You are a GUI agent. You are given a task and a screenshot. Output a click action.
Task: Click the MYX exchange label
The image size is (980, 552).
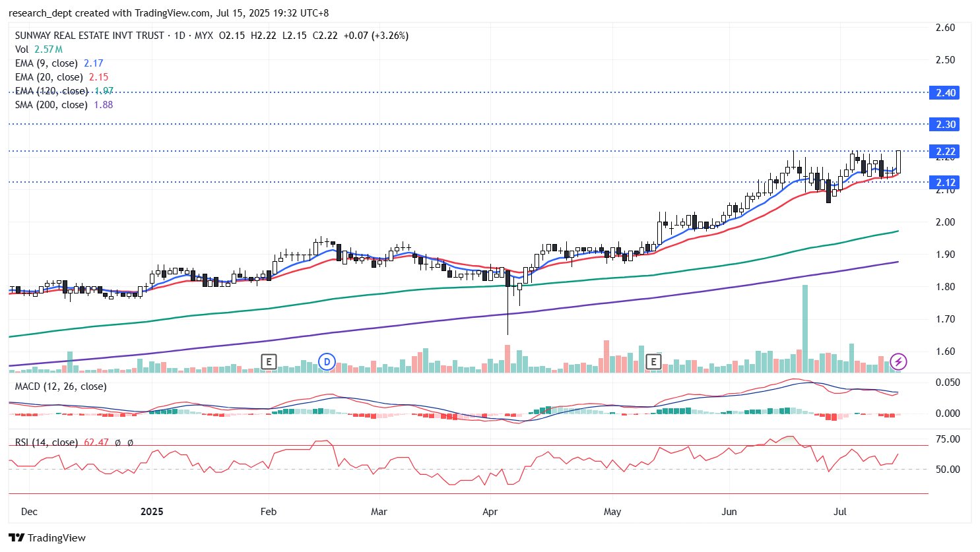pyautogui.click(x=204, y=36)
